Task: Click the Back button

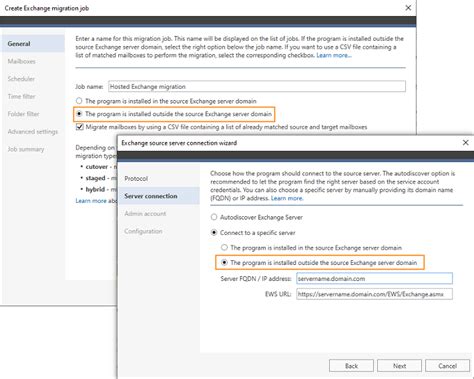Action: coord(351,366)
